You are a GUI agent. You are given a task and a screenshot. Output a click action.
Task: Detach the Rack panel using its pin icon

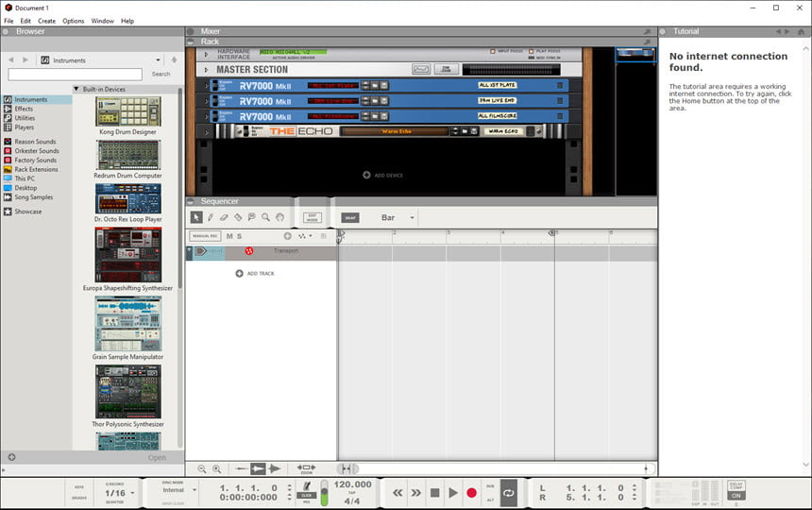(x=647, y=42)
